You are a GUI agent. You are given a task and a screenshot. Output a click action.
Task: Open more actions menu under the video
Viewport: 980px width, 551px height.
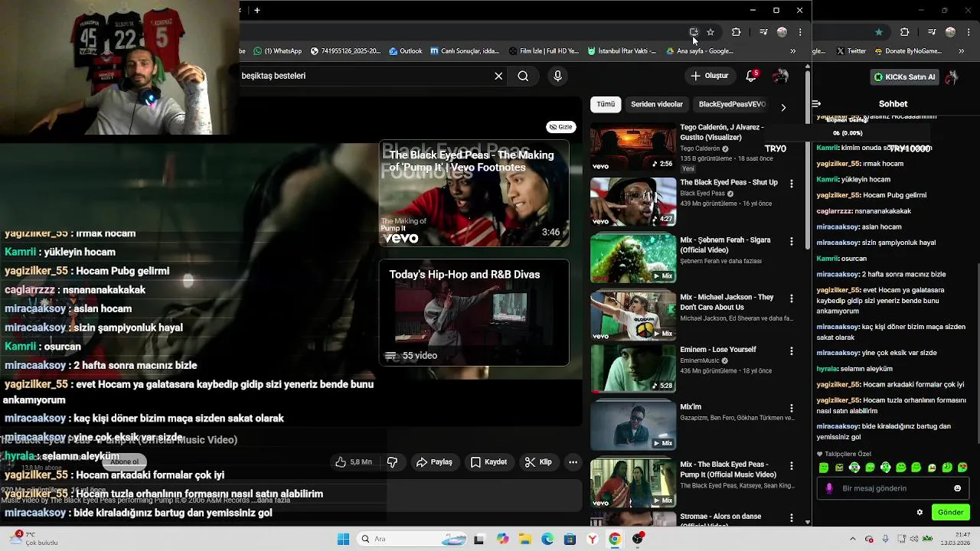(x=573, y=462)
